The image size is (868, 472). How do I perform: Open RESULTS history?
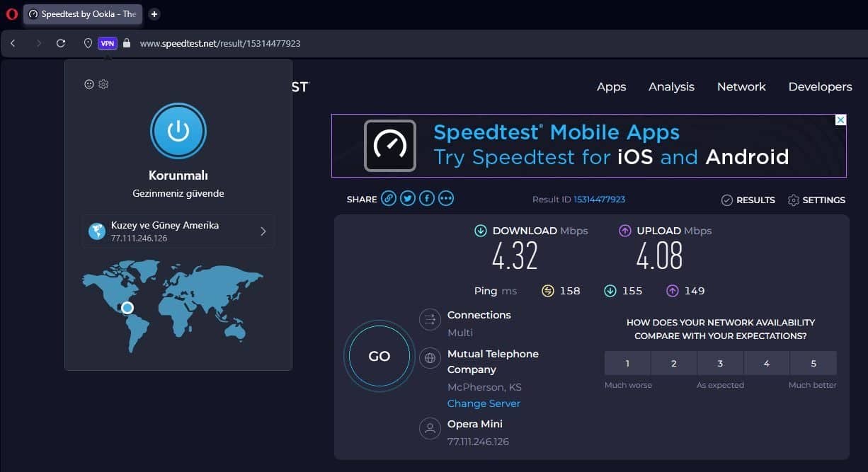click(748, 200)
